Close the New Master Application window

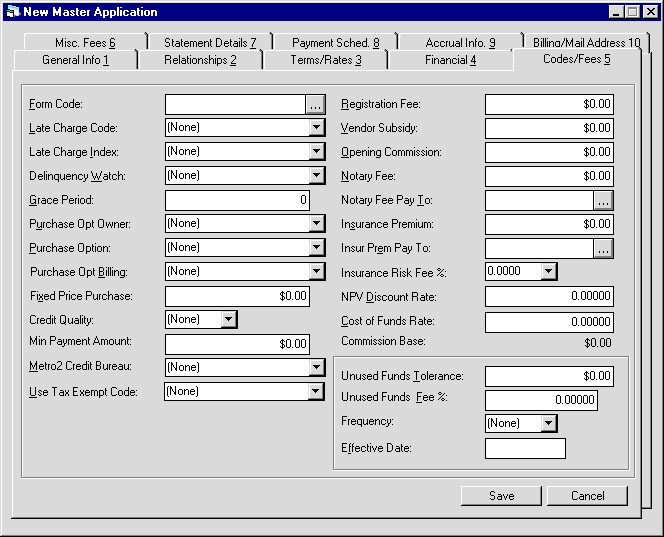[x=650, y=12]
